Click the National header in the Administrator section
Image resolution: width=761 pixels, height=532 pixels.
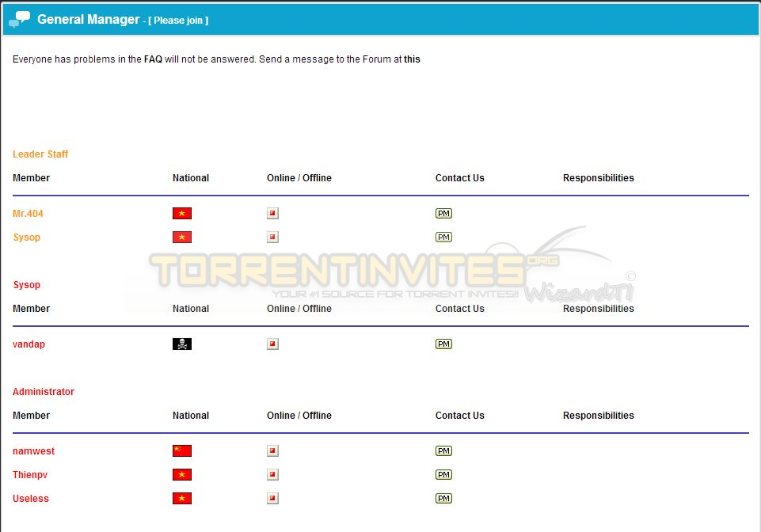(191, 416)
